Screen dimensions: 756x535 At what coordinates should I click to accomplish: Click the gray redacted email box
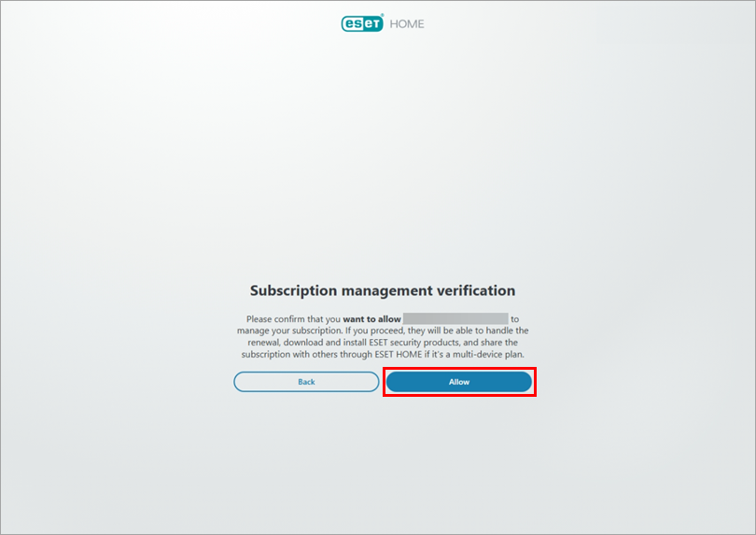point(455,318)
